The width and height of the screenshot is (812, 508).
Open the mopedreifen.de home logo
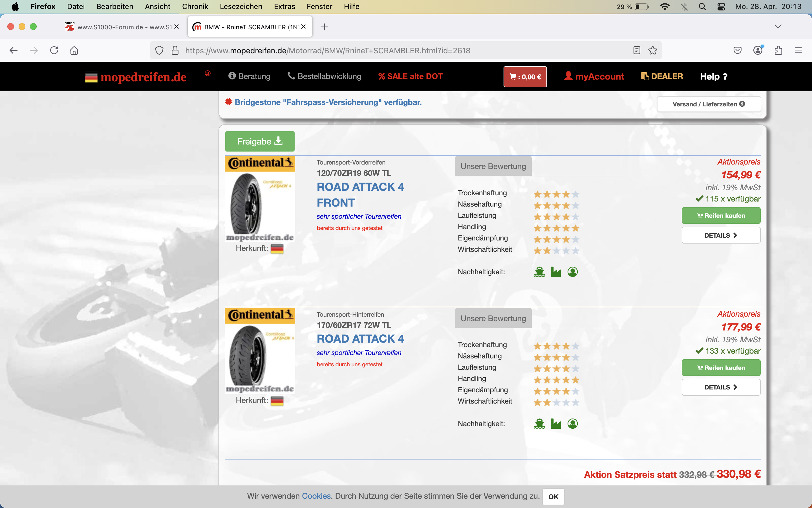pyautogui.click(x=136, y=77)
